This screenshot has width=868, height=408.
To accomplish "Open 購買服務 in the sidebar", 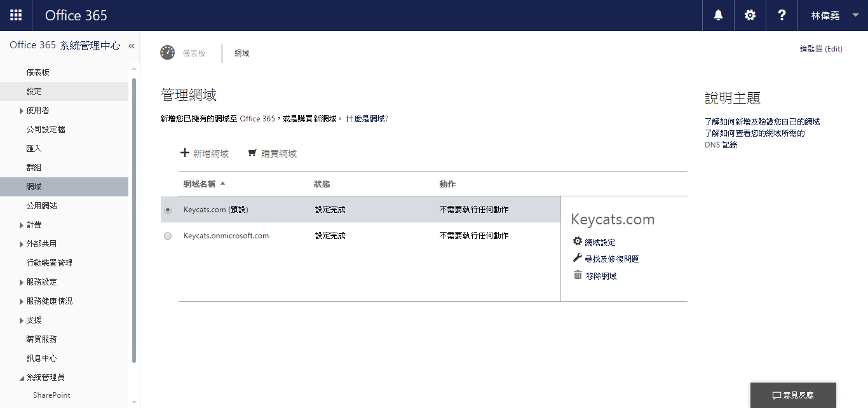I will 64,339.
